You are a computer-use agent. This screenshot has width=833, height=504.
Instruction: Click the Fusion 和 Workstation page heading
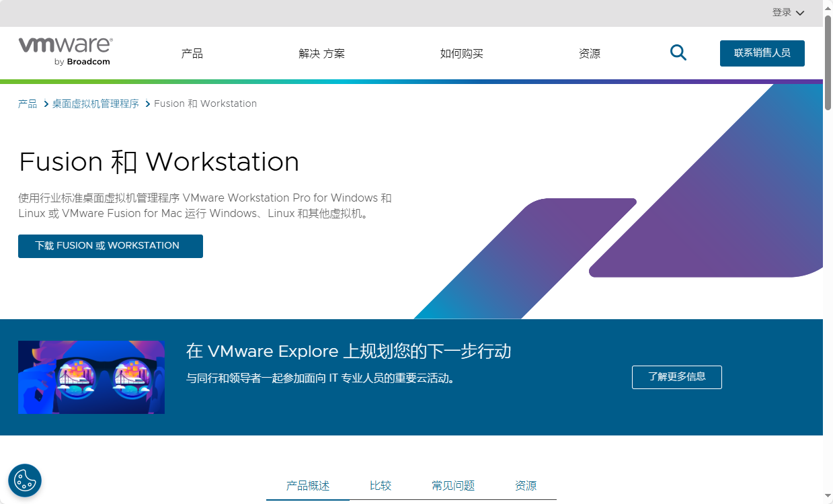point(159,162)
